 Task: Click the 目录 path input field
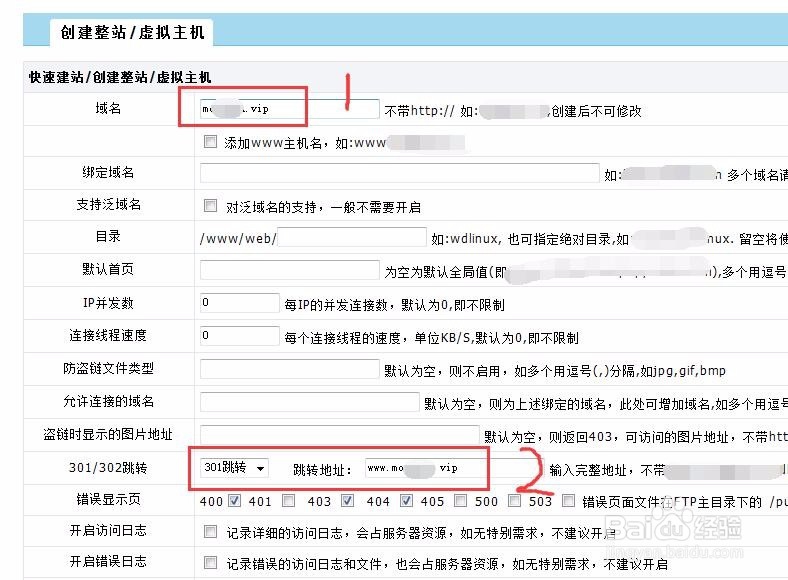352,237
